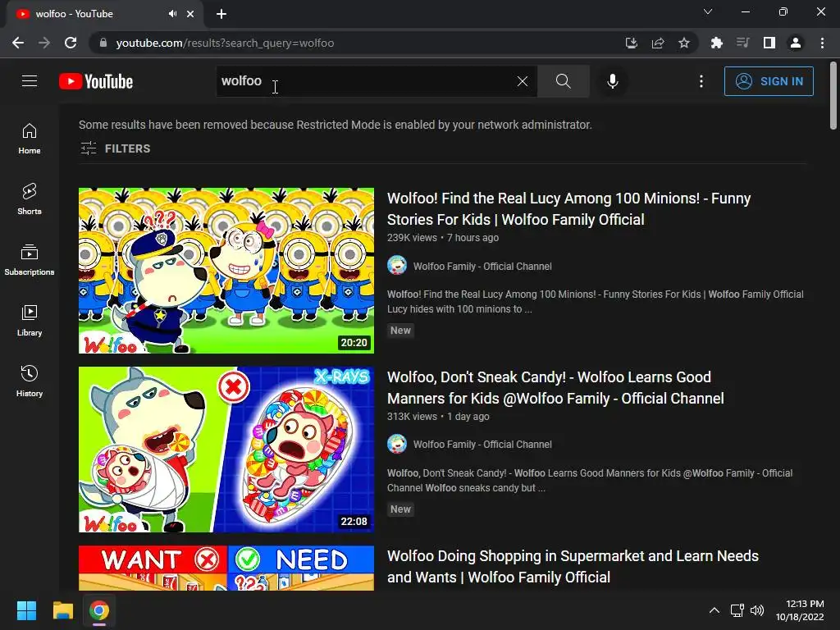Open the Chrome extensions puzzle icon
The width and height of the screenshot is (840, 630).
coord(716,43)
